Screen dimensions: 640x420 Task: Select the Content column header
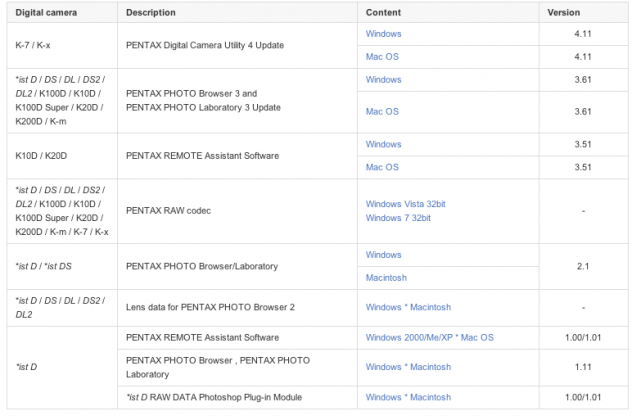pos(383,13)
